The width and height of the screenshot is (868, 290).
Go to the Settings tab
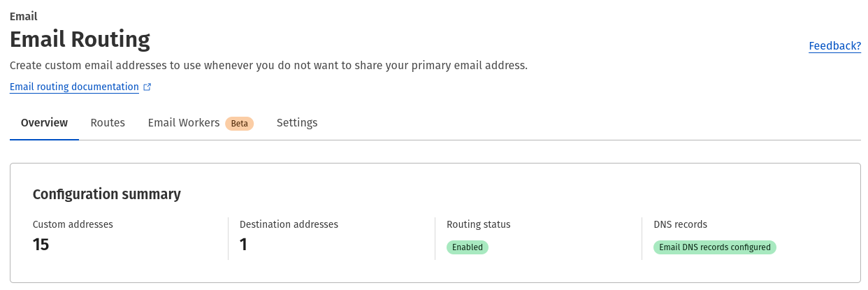[297, 123]
